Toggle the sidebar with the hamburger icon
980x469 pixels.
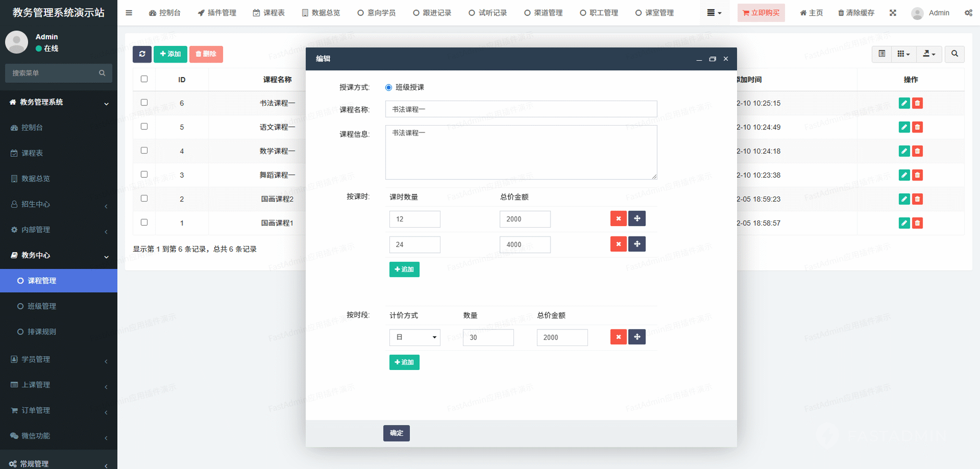pyautogui.click(x=129, y=13)
